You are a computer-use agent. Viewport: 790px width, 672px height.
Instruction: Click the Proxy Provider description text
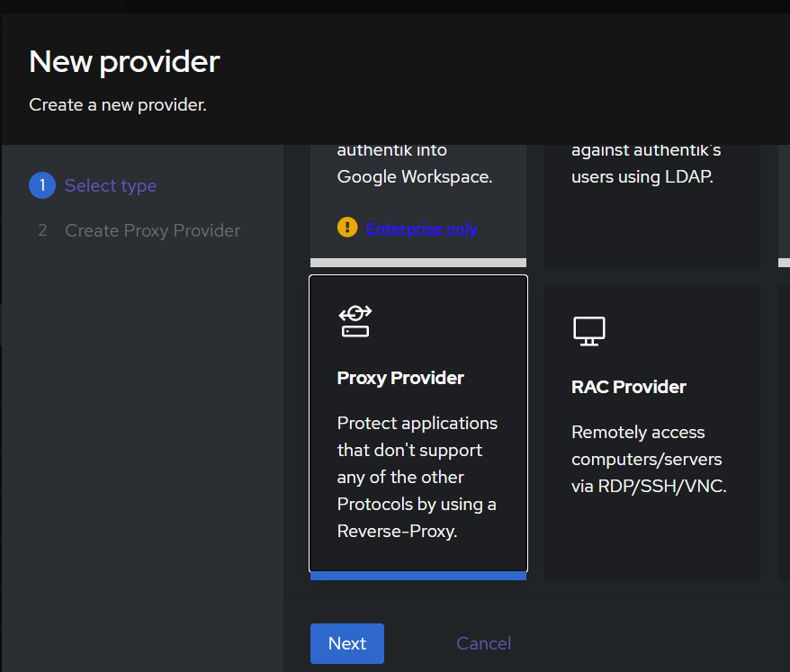pos(417,477)
